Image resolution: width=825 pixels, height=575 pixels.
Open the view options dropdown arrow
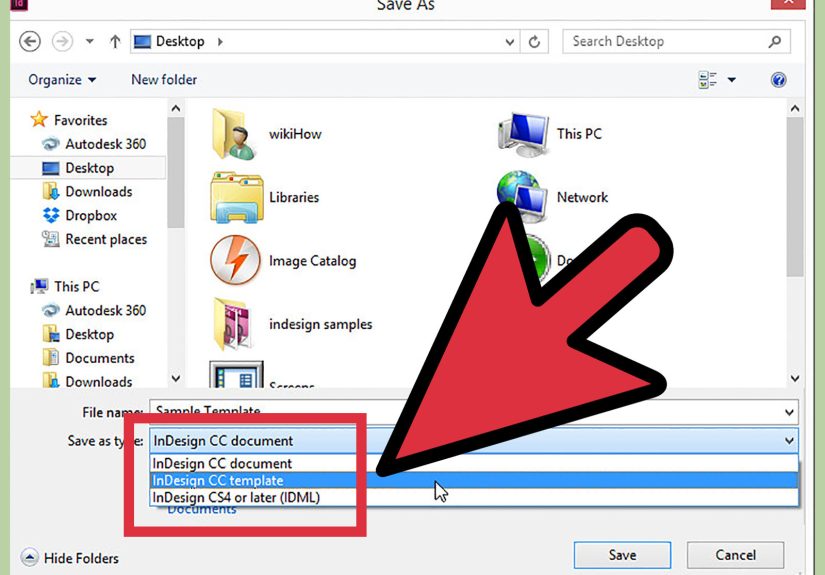(x=731, y=80)
